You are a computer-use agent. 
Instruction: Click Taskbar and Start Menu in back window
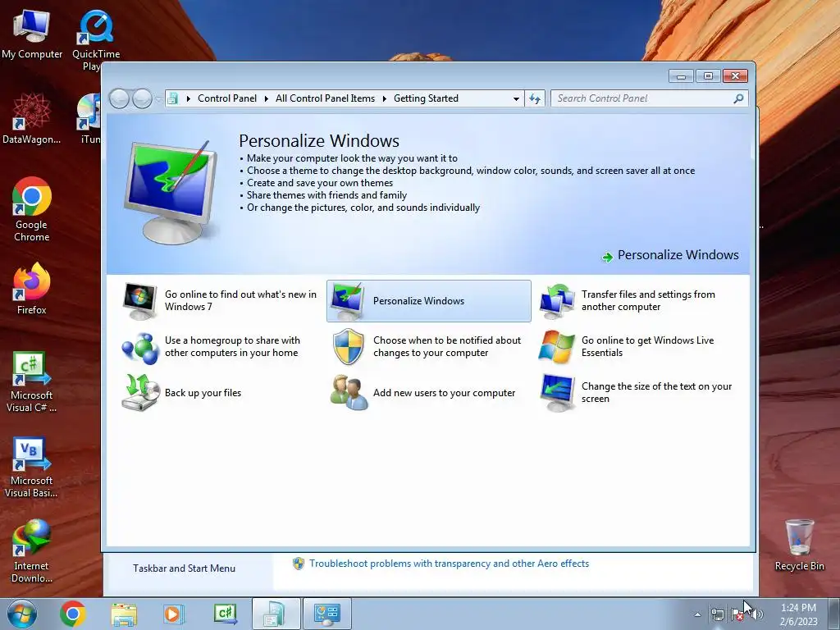click(x=184, y=568)
